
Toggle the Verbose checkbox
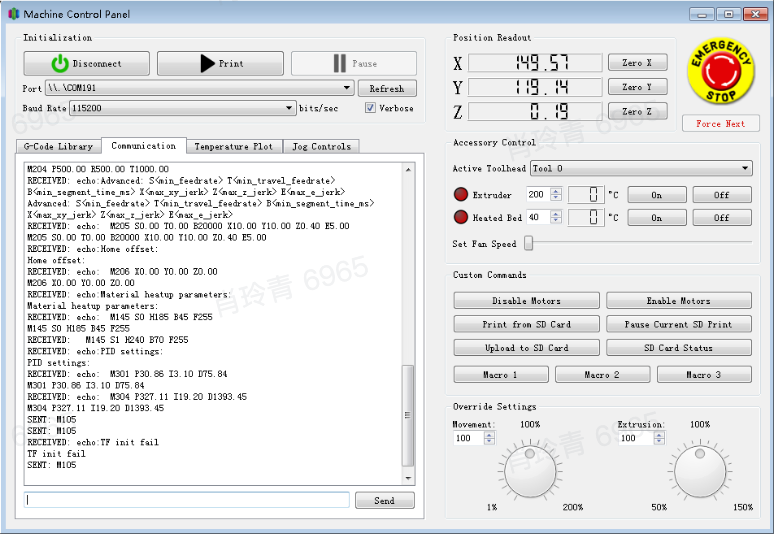pos(371,108)
